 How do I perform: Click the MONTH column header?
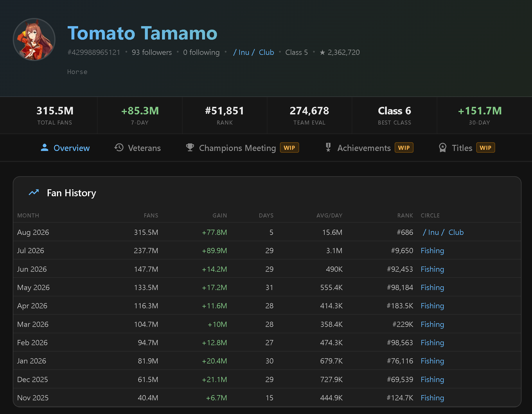28,215
